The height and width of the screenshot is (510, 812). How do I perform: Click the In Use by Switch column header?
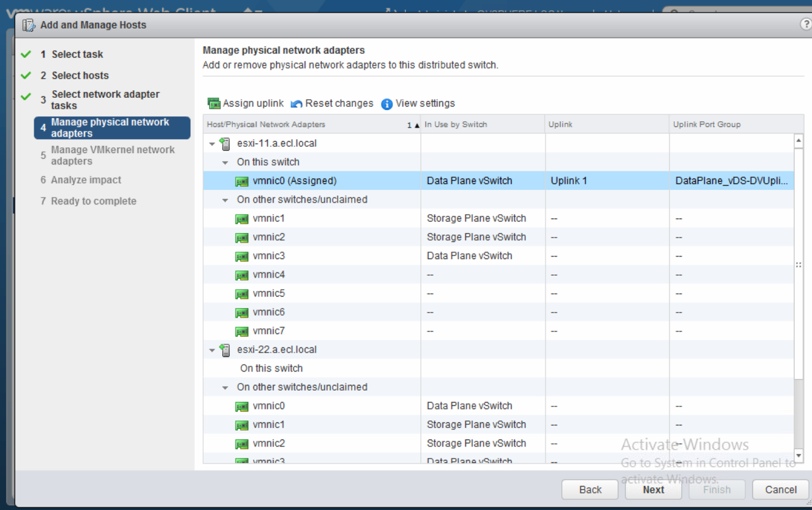[x=483, y=124]
